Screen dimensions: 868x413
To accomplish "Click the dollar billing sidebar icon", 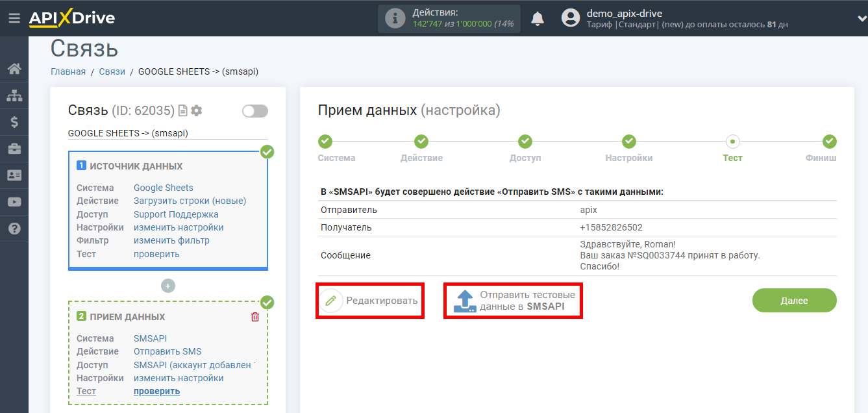I will click(x=14, y=122).
